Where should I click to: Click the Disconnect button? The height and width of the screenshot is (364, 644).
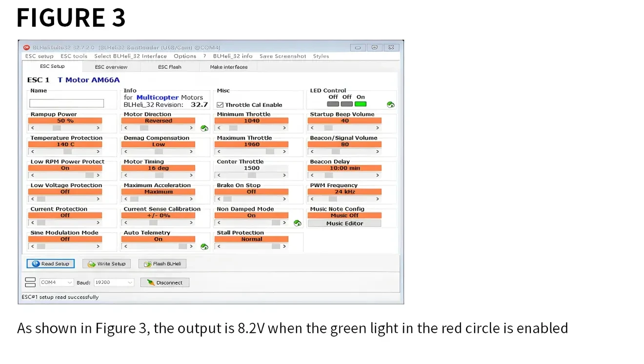click(x=165, y=283)
